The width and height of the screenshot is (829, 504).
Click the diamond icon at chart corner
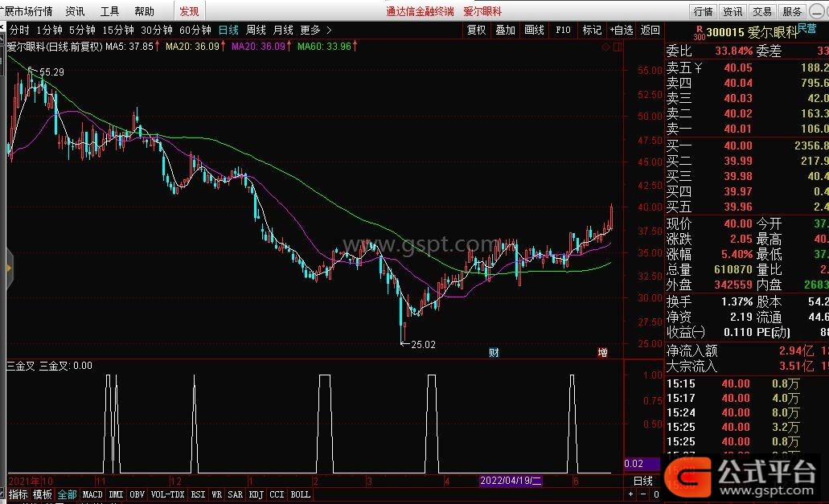tap(606, 47)
